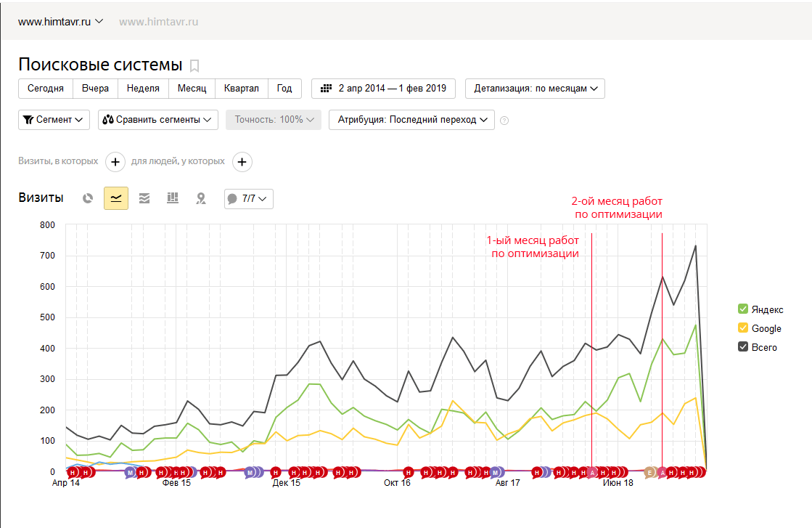This screenshot has width=812, height=528.
Task: Toggle the Всего series checkbox
Action: coord(743,347)
